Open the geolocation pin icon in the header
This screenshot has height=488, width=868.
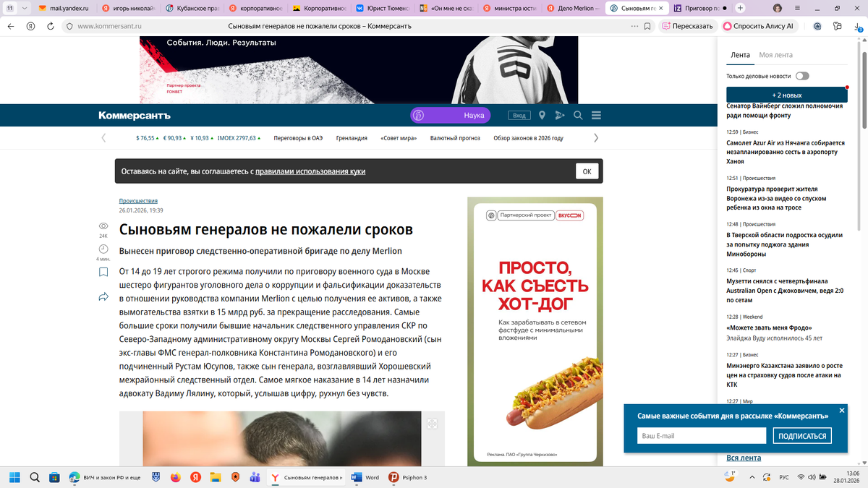tap(542, 115)
